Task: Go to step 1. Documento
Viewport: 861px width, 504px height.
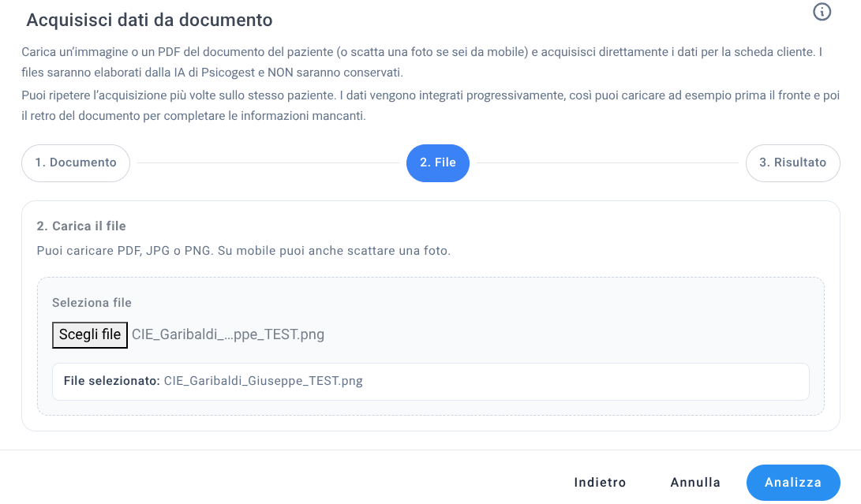Action: point(76,163)
